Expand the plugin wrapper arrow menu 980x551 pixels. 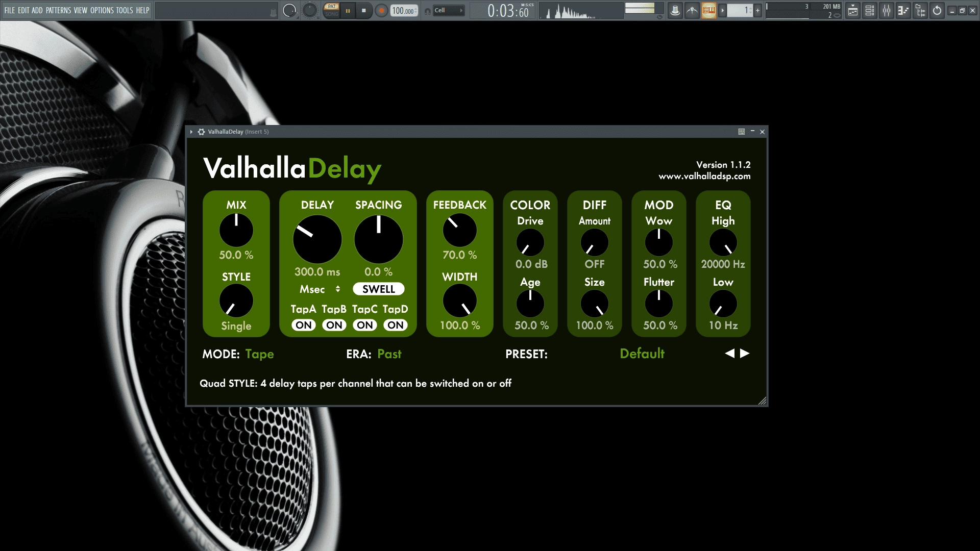pyautogui.click(x=191, y=132)
